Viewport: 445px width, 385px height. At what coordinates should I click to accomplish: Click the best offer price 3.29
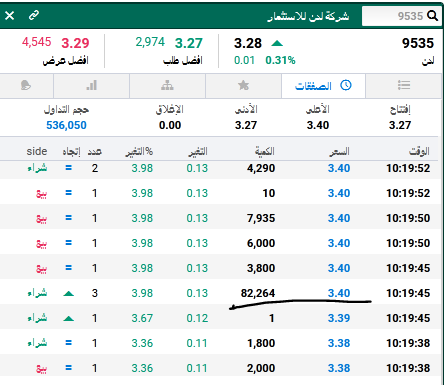[x=75, y=43]
